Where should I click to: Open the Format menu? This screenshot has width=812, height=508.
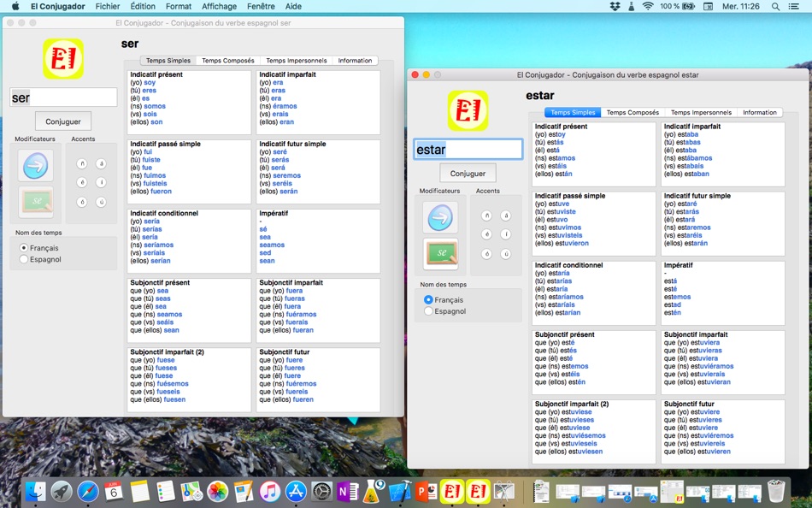pyautogui.click(x=179, y=6)
